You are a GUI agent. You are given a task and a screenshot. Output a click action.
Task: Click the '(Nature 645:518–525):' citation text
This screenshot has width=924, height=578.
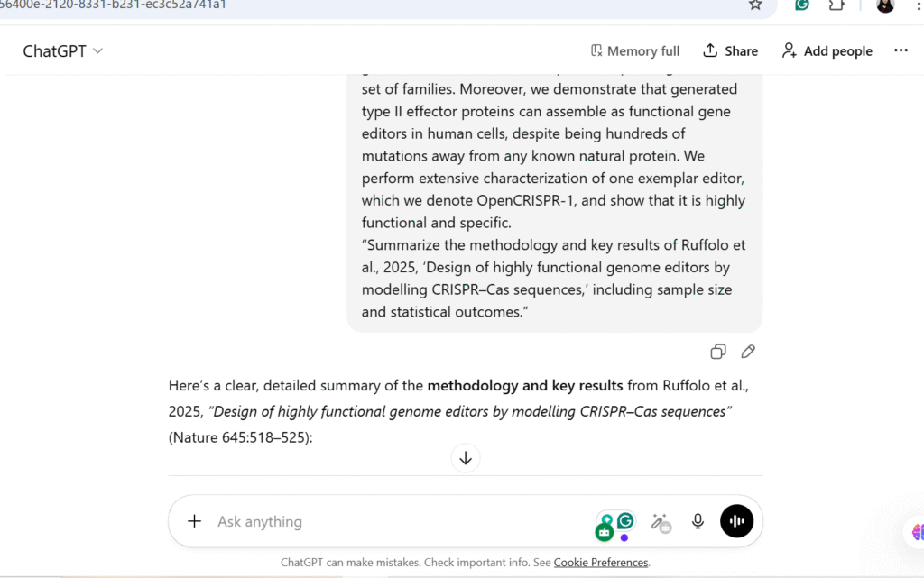(240, 437)
